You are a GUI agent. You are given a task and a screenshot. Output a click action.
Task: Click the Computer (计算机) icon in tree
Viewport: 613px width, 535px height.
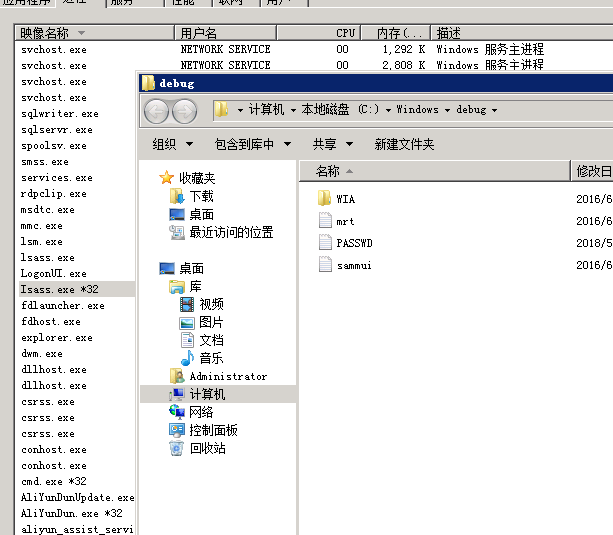point(177,394)
